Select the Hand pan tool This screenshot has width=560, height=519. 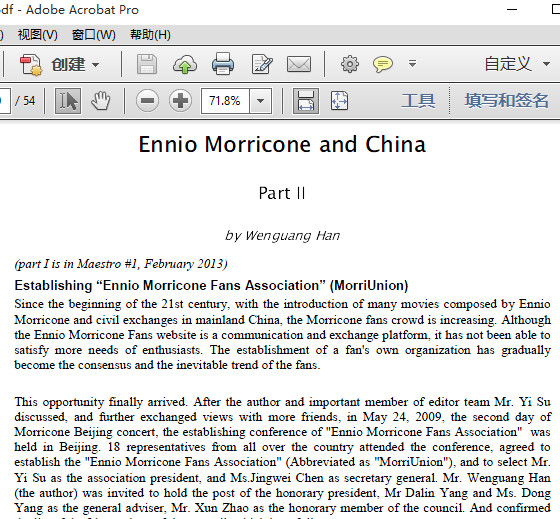(101, 101)
